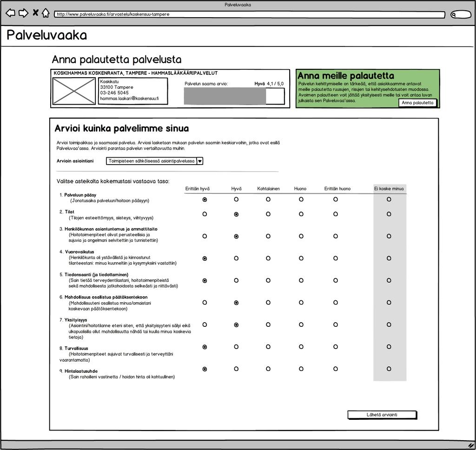
Task: Select Erittäin hyvä for Yksityisyys
Action: (205, 324)
